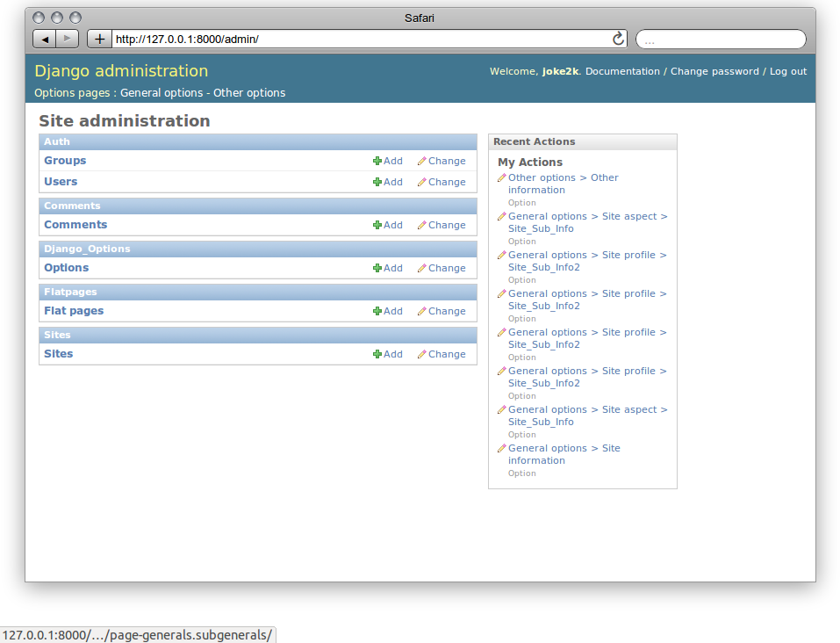Open recent action Other options > Other information
840x643 pixels.
[563, 184]
